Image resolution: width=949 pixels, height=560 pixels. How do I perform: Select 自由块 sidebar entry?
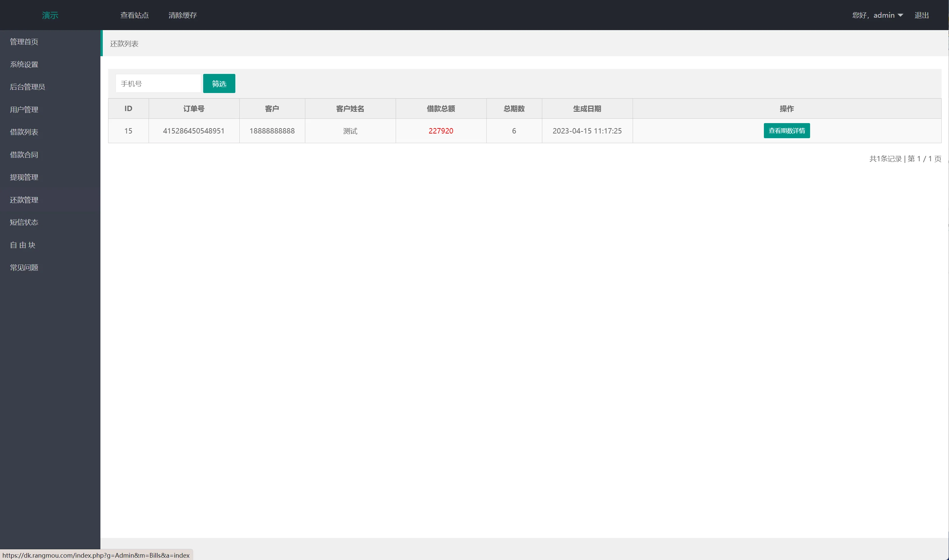point(23,245)
